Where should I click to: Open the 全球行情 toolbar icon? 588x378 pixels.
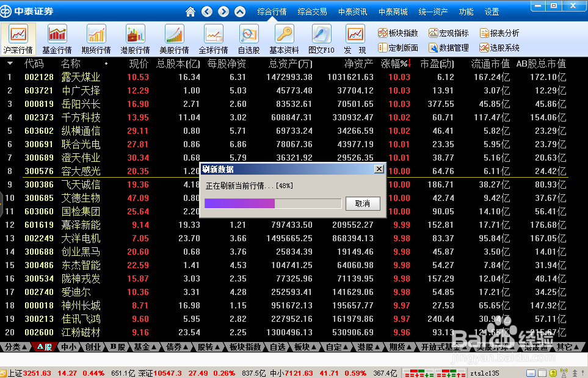[x=213, y=39]
